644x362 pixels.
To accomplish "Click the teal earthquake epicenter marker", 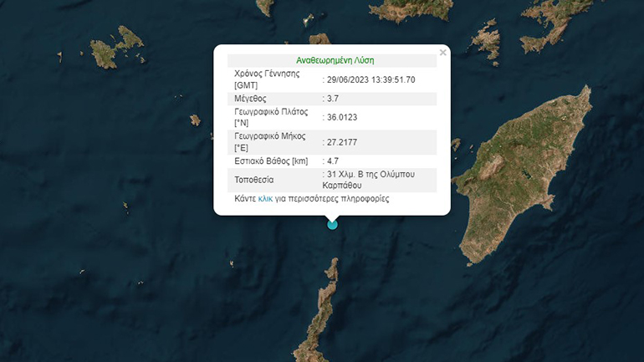I will [x=332, y=223].
